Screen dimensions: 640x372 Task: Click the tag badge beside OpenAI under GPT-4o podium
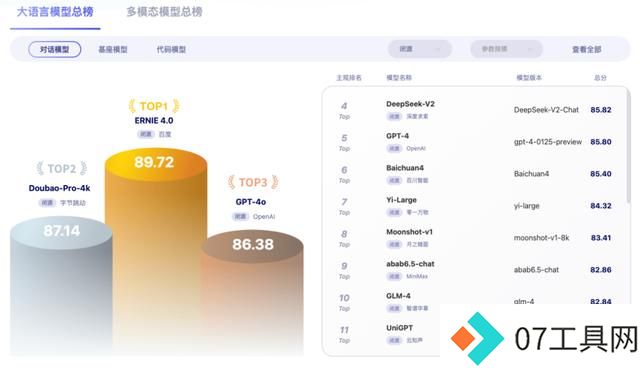click(240, 216)
